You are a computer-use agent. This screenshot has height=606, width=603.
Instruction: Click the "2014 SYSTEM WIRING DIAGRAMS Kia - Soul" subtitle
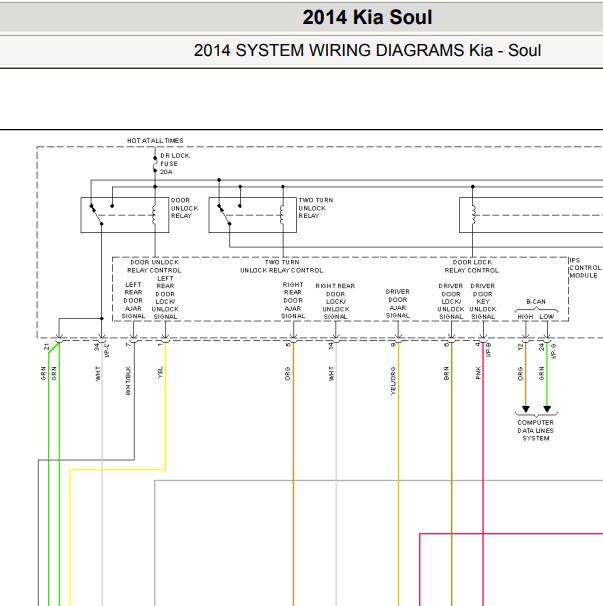tap(367, 51)
